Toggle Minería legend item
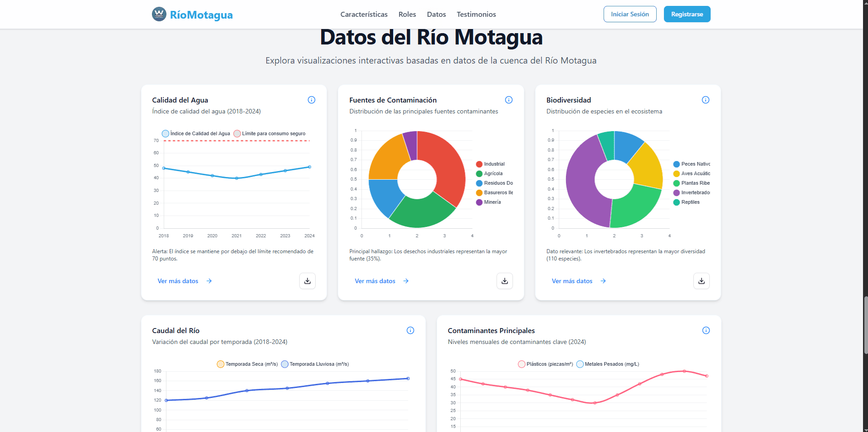The image size is (868, 432). (x=488, y=202)
